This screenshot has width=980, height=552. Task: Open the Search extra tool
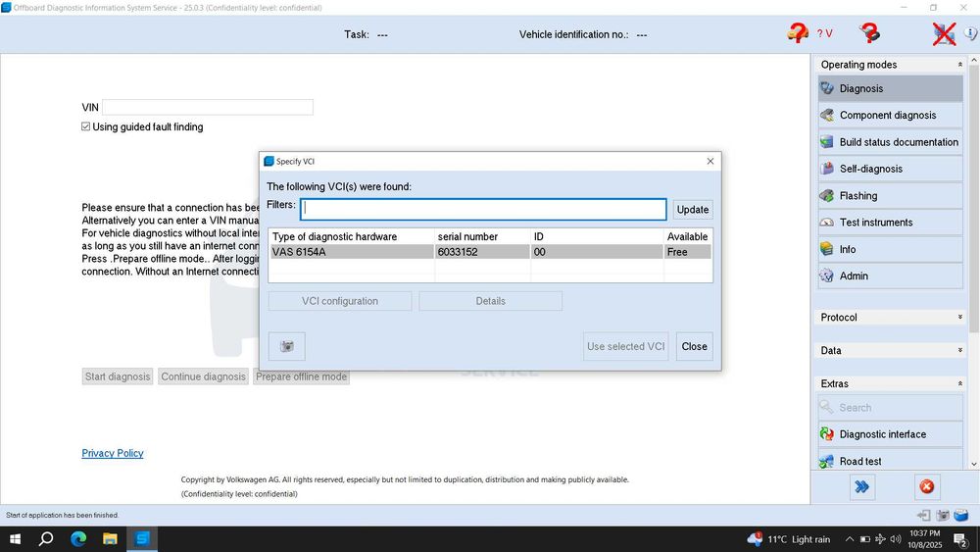890,408
